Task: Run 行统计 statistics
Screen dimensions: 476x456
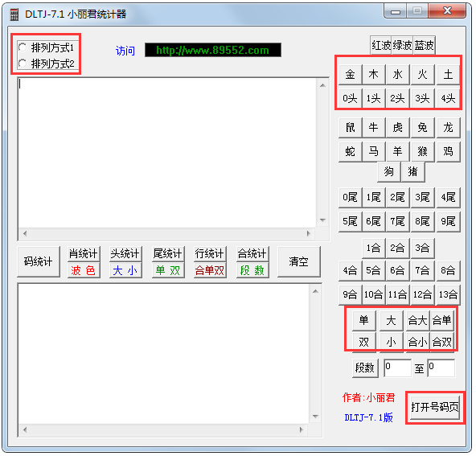Action: (x=210, y=253)
